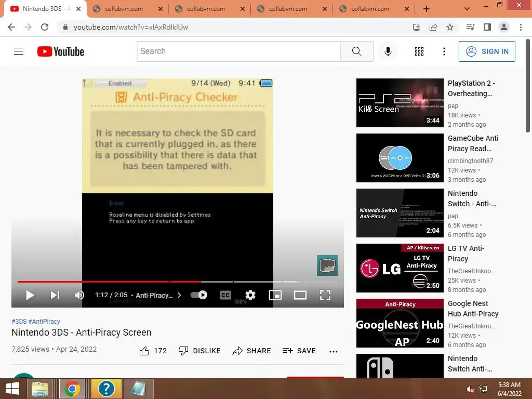Open Chrome media control button
Viewport: 532px width, 399px height.
470,27
